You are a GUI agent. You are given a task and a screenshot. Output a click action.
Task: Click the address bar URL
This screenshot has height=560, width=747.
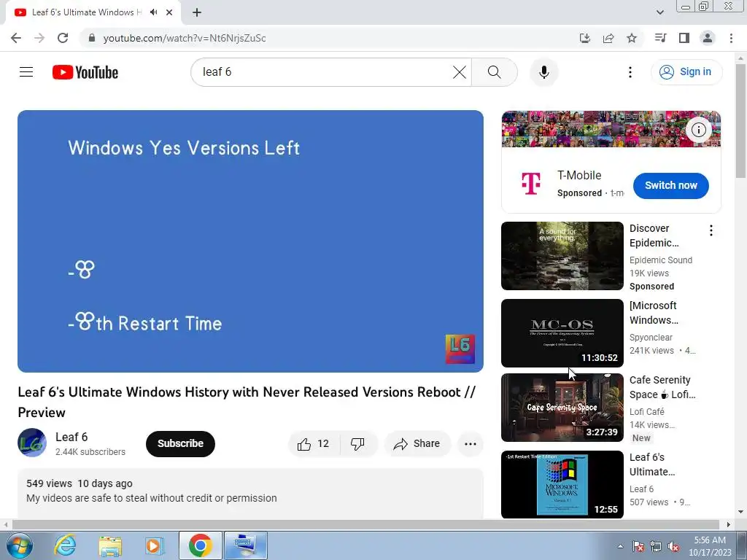click(185, 38)
